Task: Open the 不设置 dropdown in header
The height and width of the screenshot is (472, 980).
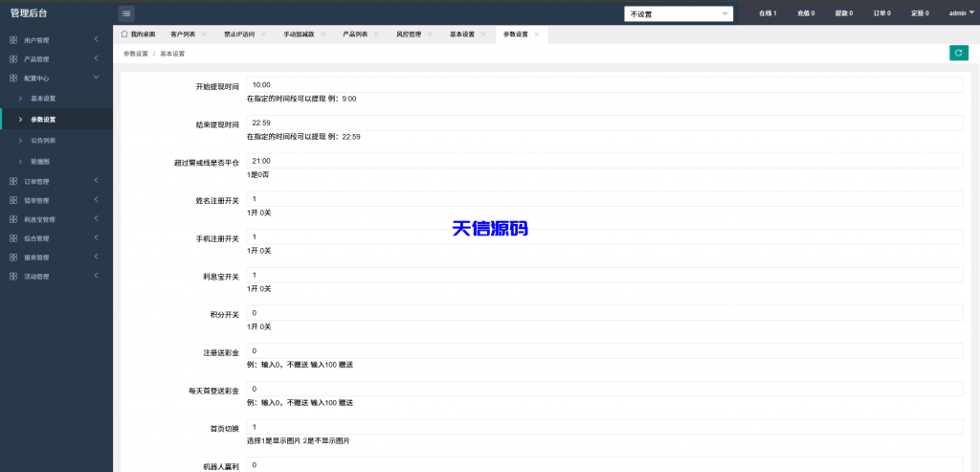Action: (679, 13)
